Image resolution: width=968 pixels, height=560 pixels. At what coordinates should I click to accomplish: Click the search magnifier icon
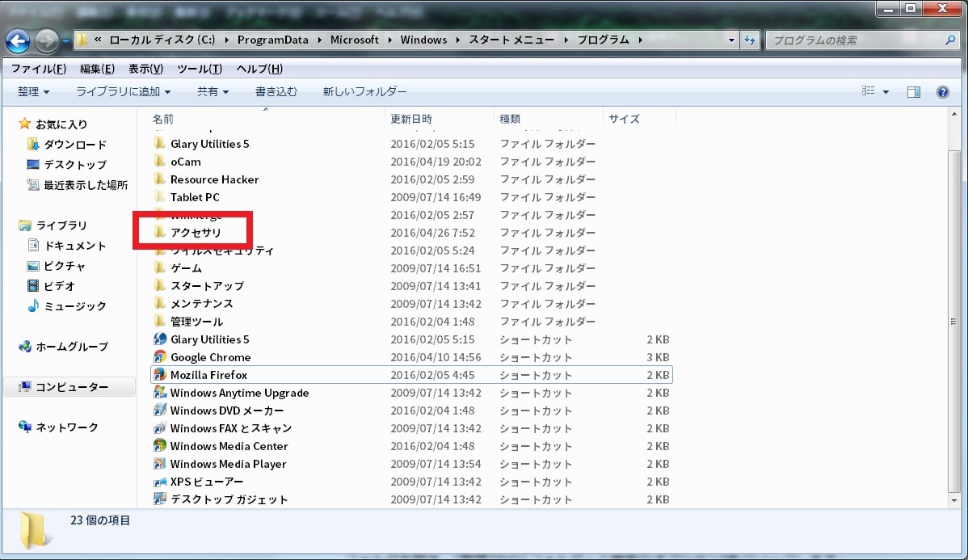(x=949, y=40)
